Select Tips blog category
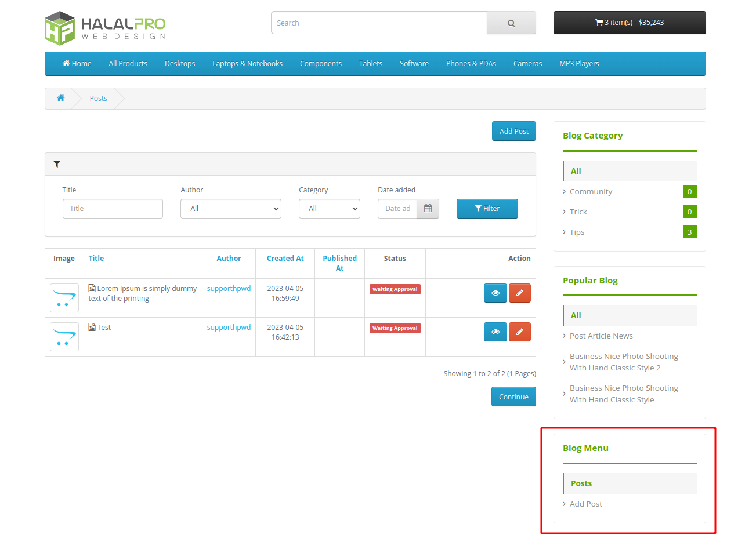Screen dimensions: 756x542 577,232
